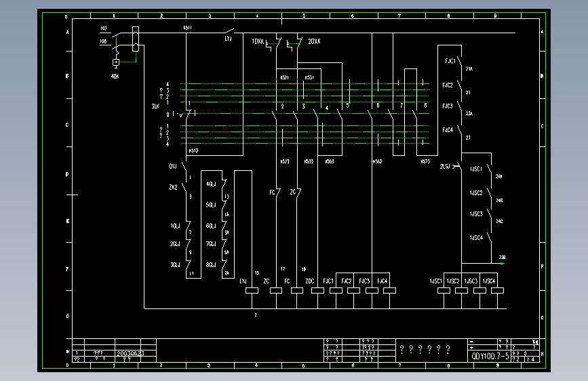Select the 5GLJ relay label
Image resolution: width=588 pixels, height=381 pixels.
tap(211, 205)
